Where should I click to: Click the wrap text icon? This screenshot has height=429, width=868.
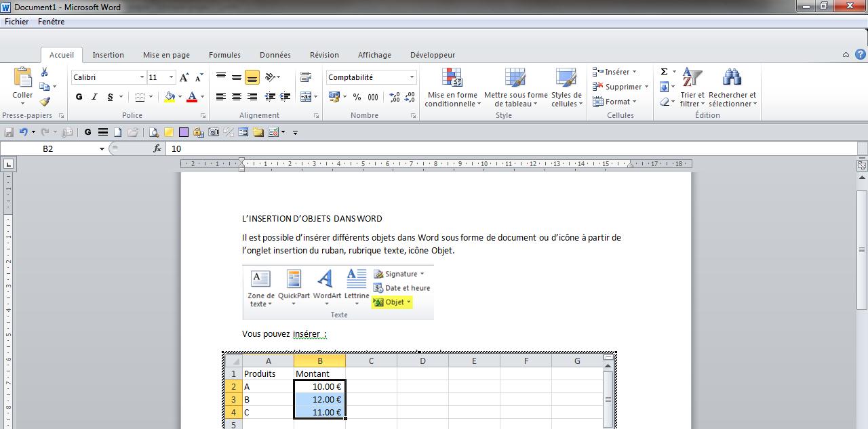click(x=305, y=77)
